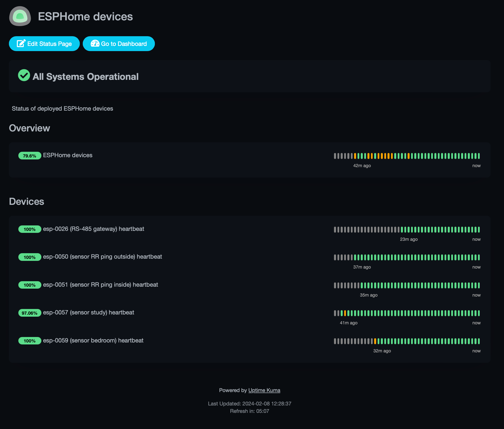Click the pencil icon on Edit Status Page
This screenshot has height=429, width=504.
21,43
